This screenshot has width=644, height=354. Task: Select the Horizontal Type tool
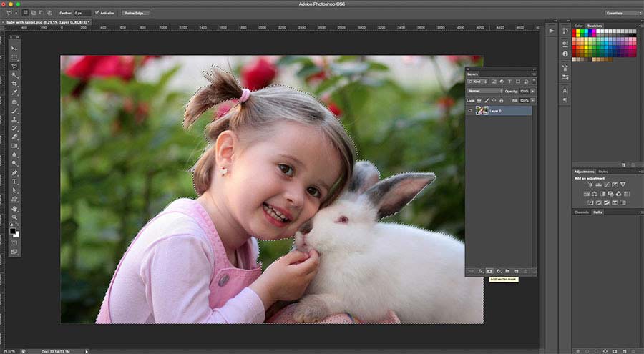(14, 182)
